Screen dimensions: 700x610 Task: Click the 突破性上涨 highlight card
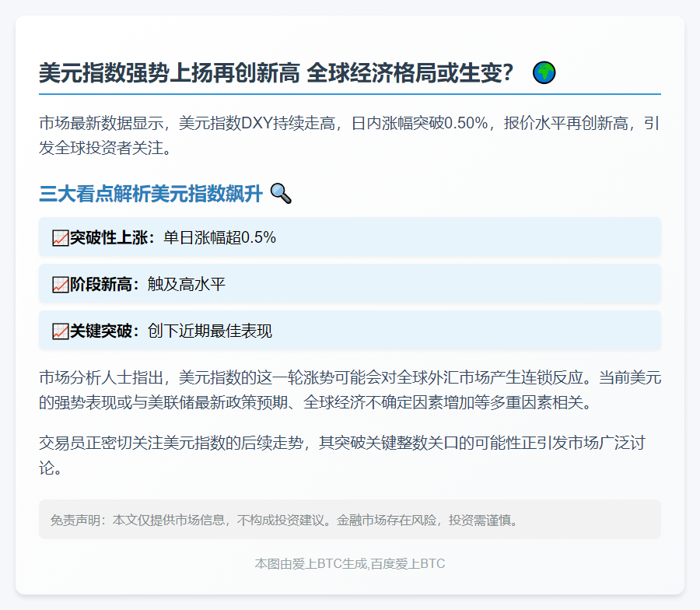(349, 237)
